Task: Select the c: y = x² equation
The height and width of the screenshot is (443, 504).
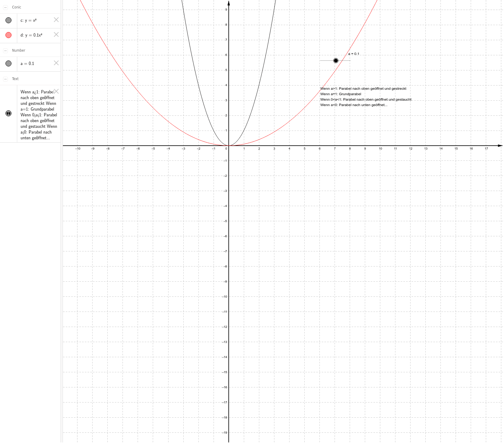Action: tap(28, 20)
